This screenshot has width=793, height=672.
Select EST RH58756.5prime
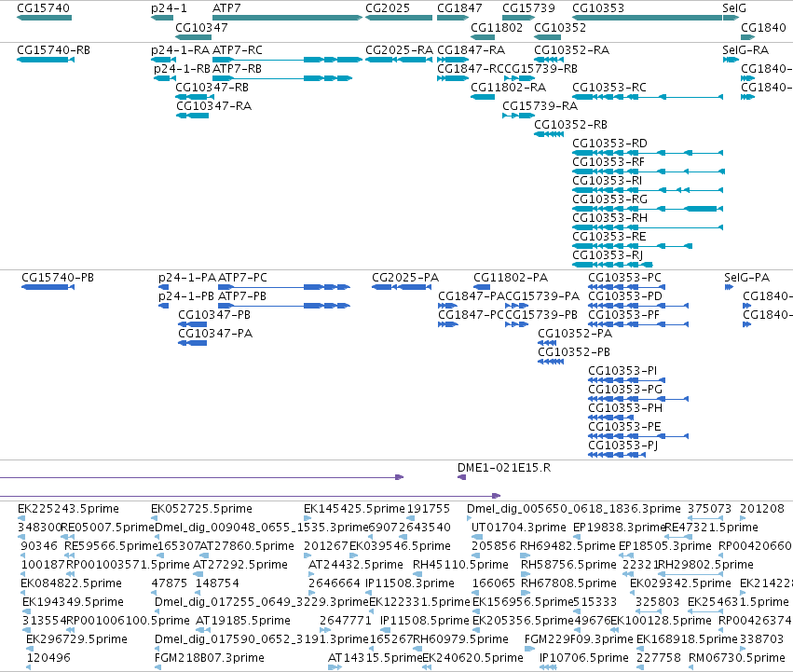[x=526, y=574]
